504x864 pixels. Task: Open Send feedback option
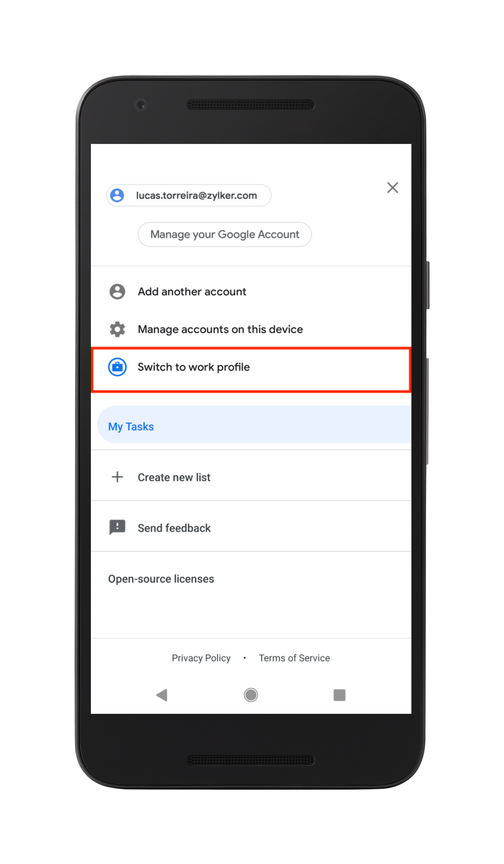pos(251,528)
